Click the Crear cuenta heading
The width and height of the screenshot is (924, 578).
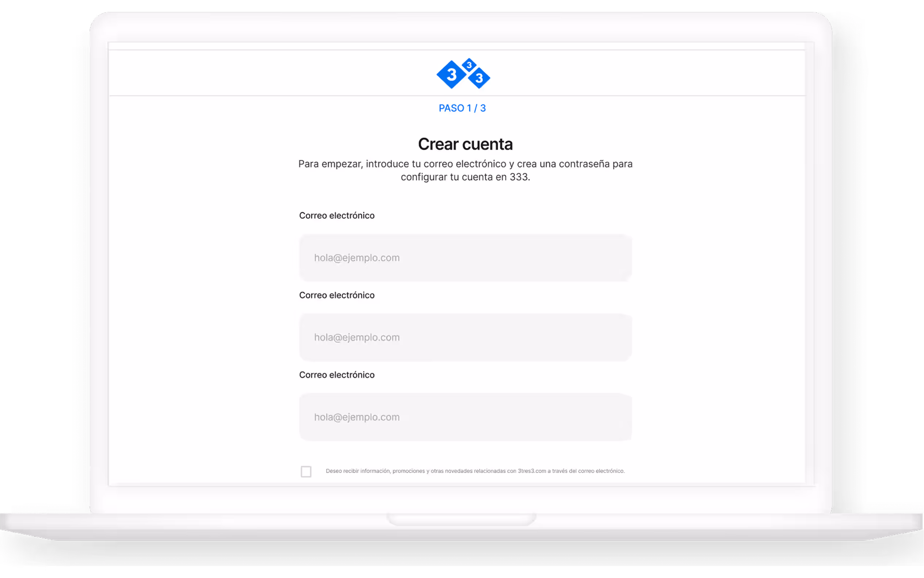pos(465,144)
